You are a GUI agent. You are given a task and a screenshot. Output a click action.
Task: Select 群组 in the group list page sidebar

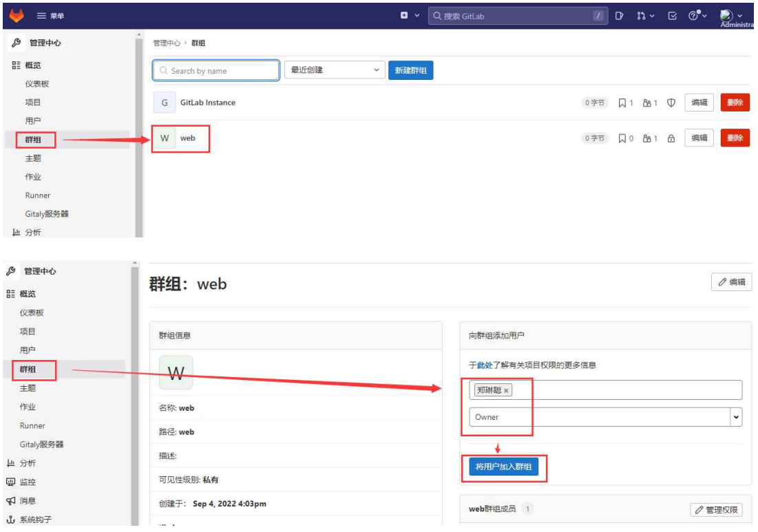pyautogui.click(x=33, y=140)
